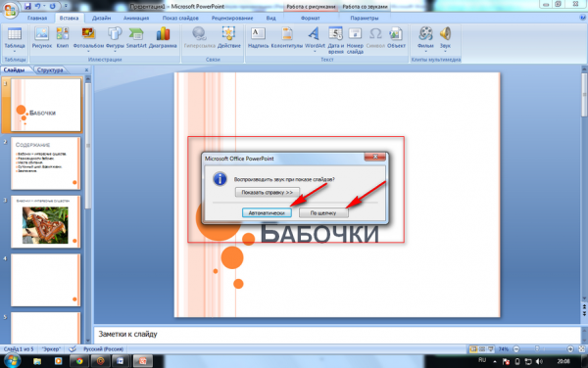
Task: Select slide 3 thumbnail with butterfly photo
Action: pyautogui.click(x=46, y=221)
